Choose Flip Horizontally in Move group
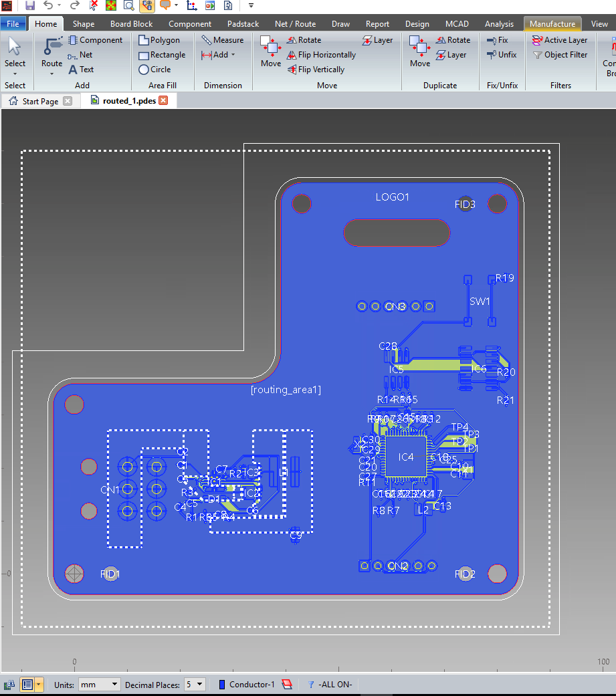The image size is (616, 696). click(x=321, y=55)
